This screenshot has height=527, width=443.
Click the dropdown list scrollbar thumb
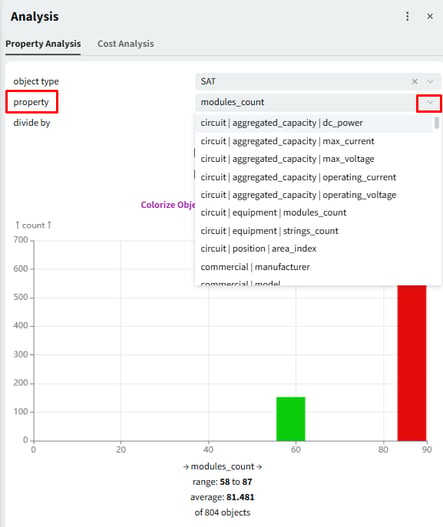pyautogui.click(x=436, y=123)
